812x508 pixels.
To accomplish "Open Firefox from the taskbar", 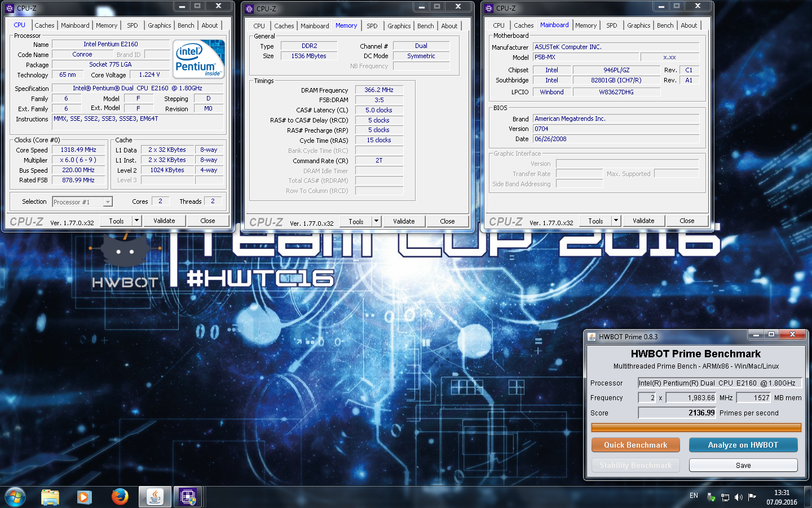I will (120, 497).
